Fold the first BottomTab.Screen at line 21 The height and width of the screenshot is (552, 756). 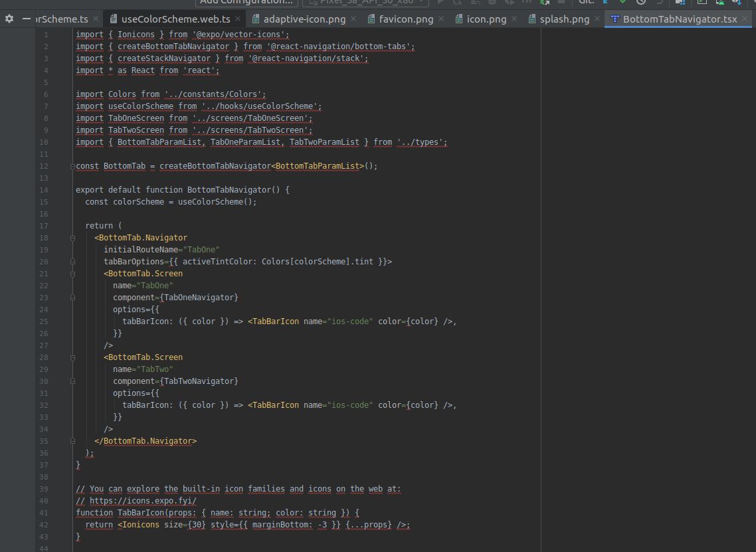(x=72, y=274)
